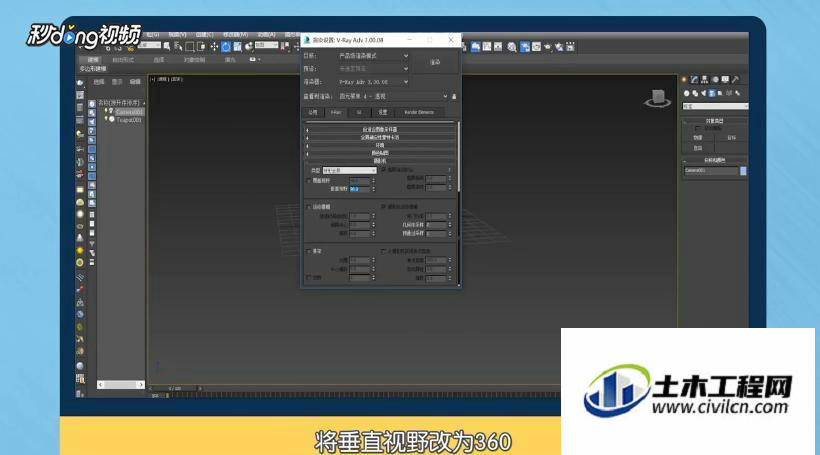820x455 pixels.
Task: Open the Select by Name tool
Action: [178, 47]
